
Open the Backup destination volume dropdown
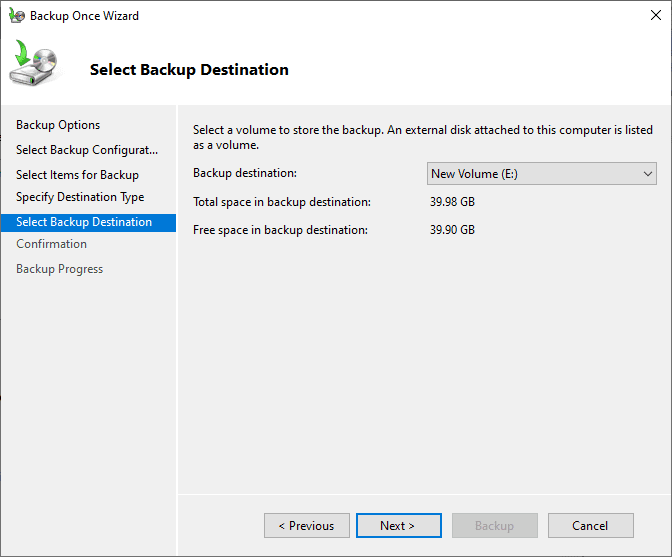point(541,174)
